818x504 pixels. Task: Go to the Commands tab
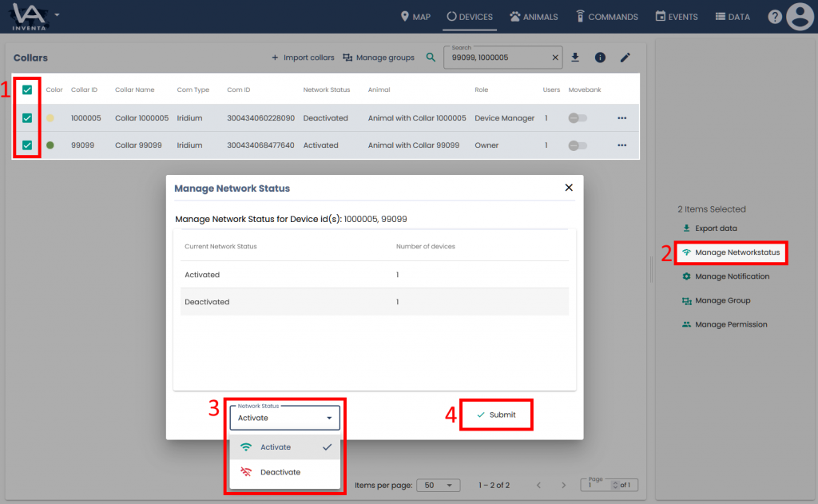point(606,17)
